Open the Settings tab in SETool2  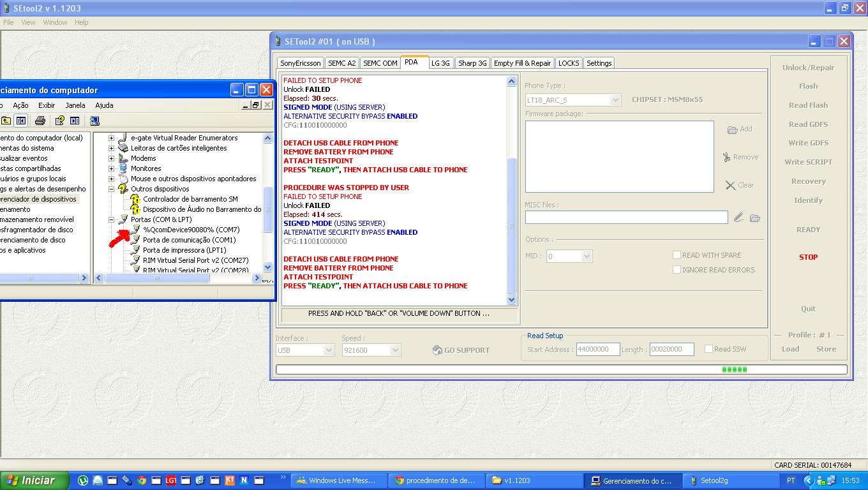599,63
